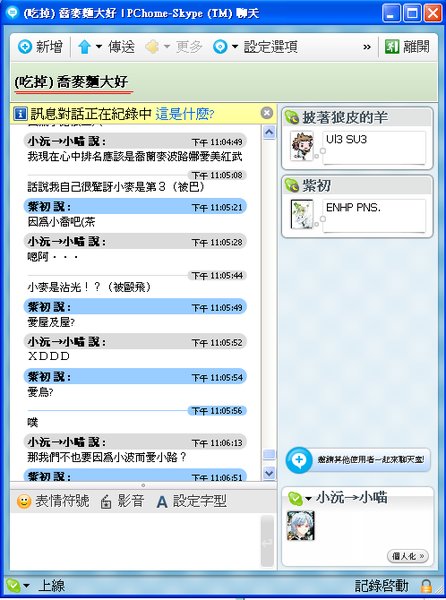Click the lock icon in status bar
Viewport: 446px width, 600px height.
426,586
